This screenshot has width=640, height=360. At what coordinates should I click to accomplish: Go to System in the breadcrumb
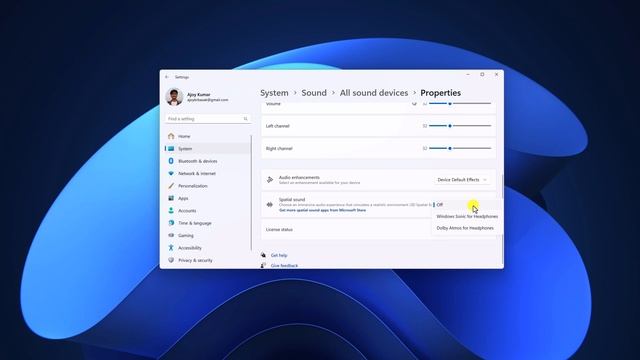point(274,93)
